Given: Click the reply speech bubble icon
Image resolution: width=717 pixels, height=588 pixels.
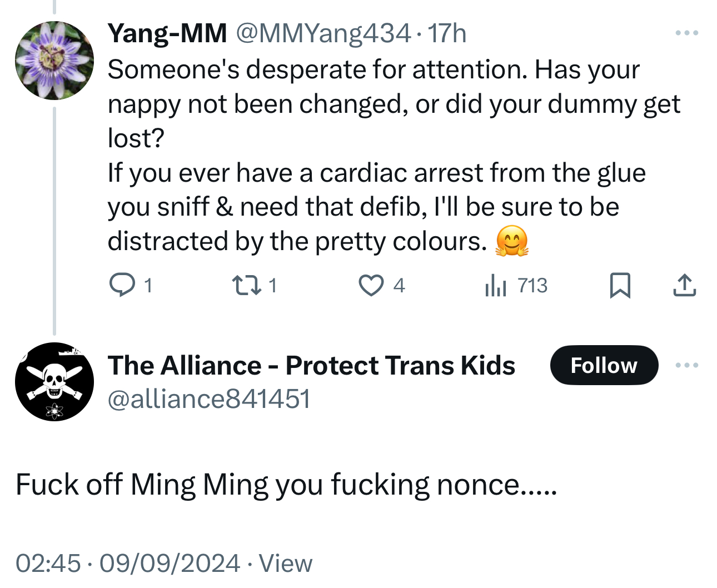Looking at the screenshot, I should point(122,285).
